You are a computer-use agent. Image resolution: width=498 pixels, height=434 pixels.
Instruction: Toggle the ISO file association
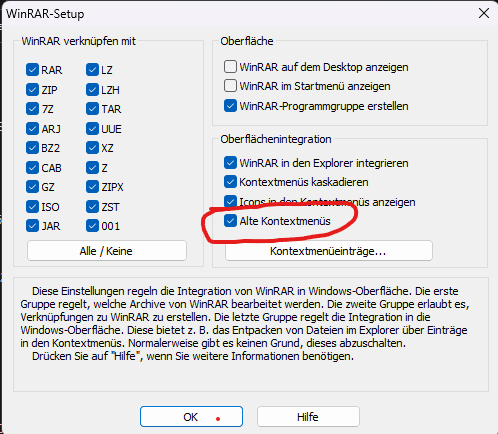[x=32, y=207]
